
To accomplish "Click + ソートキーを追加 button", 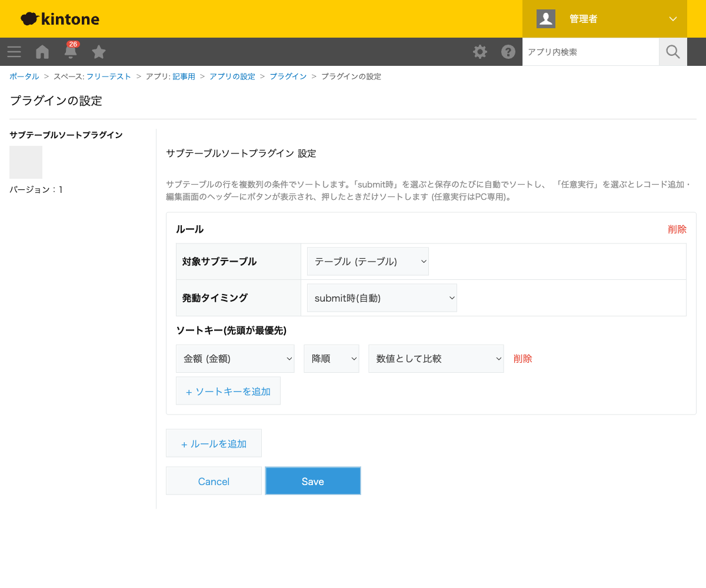I will pyautogui.click(x=228, y=391).
